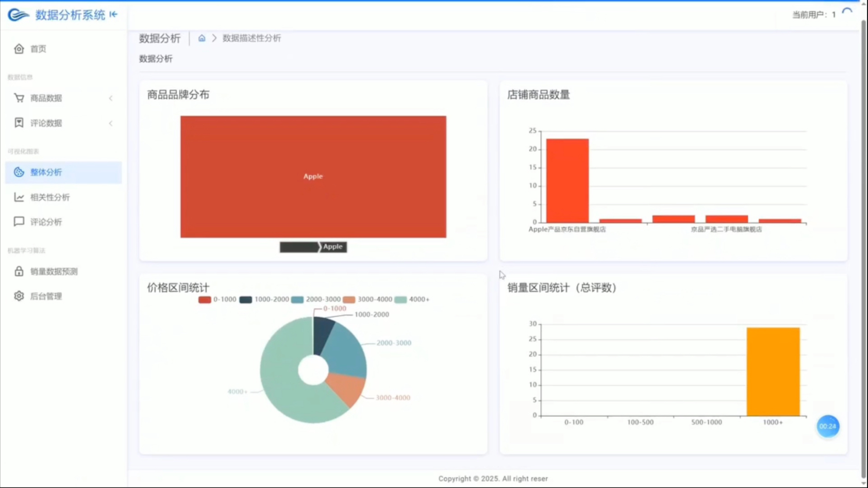Click the Copyright © 2025 footer text
The width and height of the screenshot is (868, 488).
click(493, 479)
